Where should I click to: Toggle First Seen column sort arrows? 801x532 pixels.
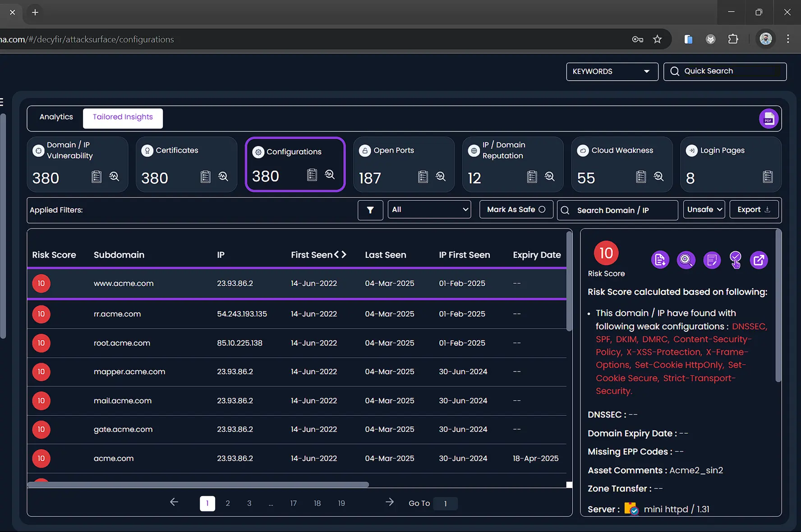tap(340, 255)
